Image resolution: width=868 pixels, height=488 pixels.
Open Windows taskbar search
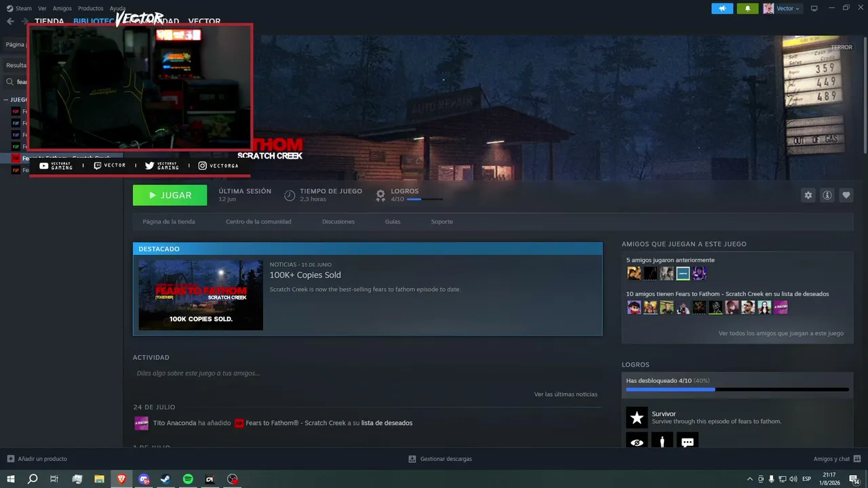point(33,479)
